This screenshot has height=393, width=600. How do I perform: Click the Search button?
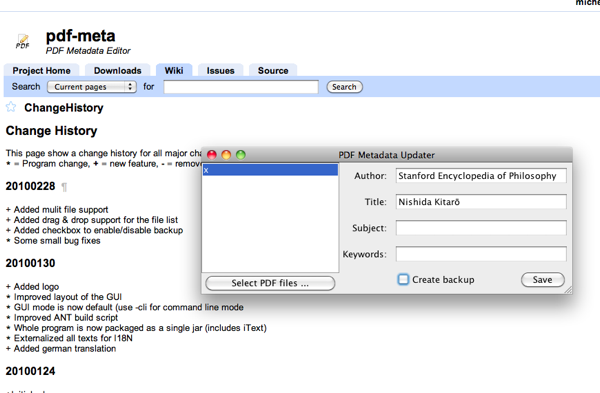point(344,87)
